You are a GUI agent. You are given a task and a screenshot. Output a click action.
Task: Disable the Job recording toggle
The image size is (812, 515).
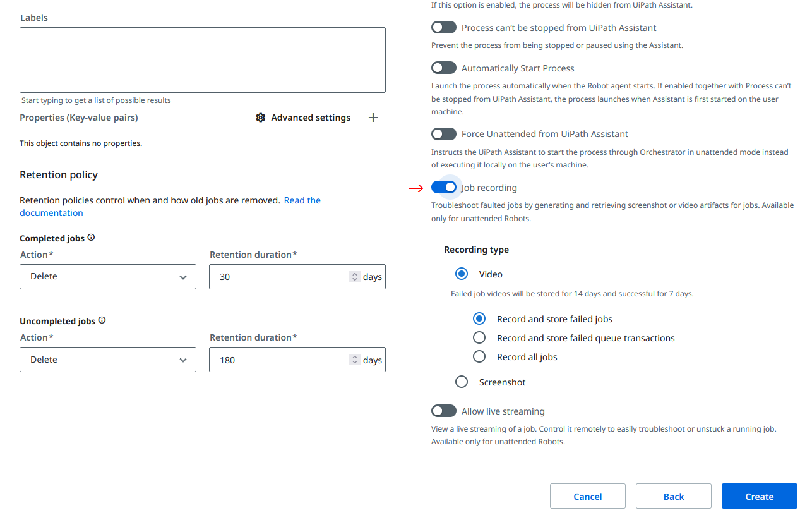444,187
